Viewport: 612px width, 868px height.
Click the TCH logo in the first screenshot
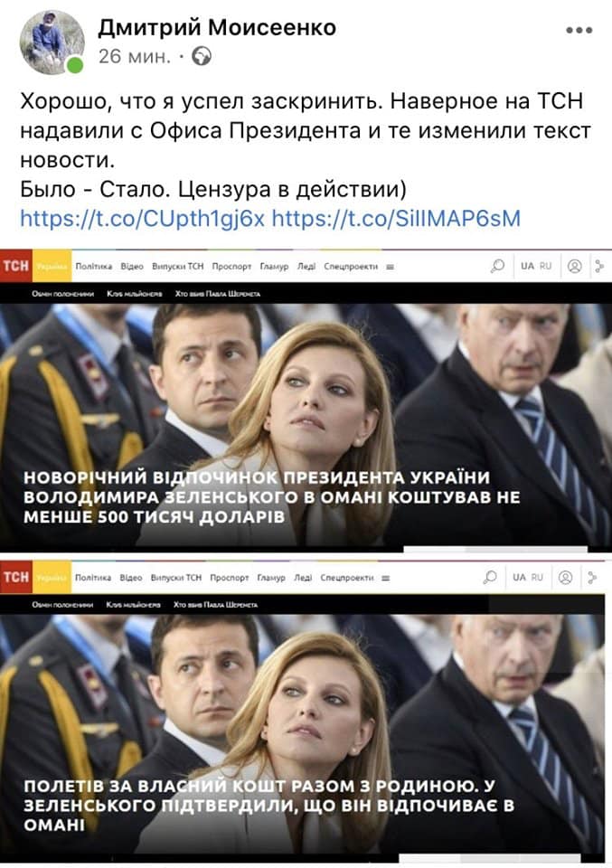click(16, 266)
